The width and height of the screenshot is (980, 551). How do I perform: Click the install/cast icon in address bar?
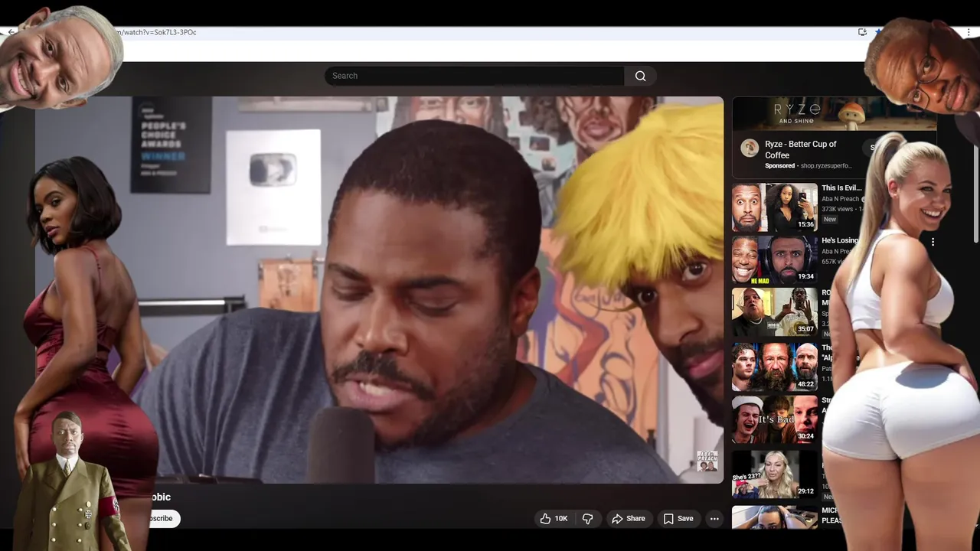pos(862,32)
